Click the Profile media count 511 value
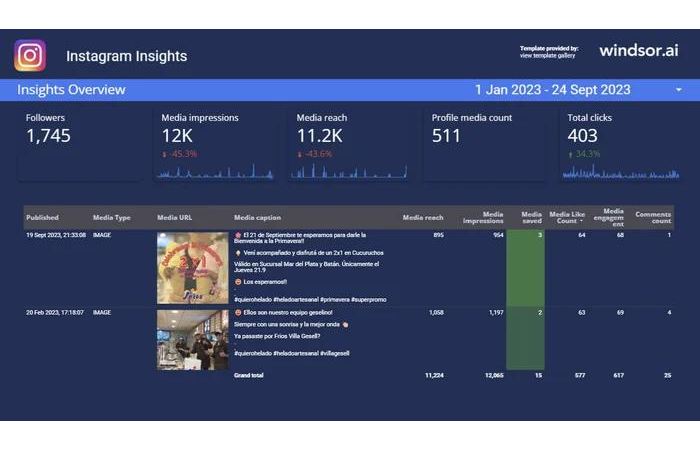This screenshot has height=450, width=700. pyautogui.click(x=446, y=136)
